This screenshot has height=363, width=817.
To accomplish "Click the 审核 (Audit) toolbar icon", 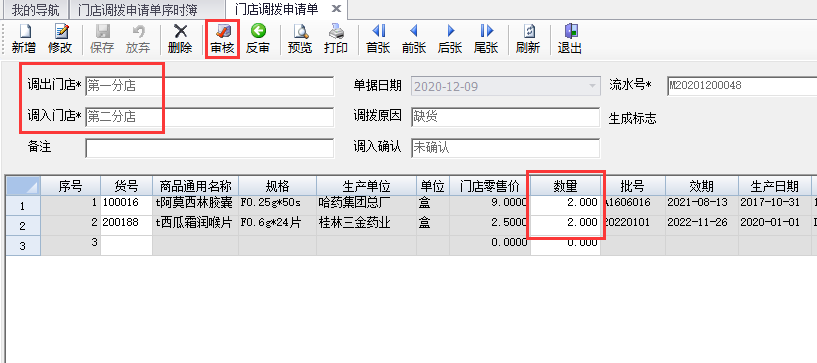I will click(222, 39).
